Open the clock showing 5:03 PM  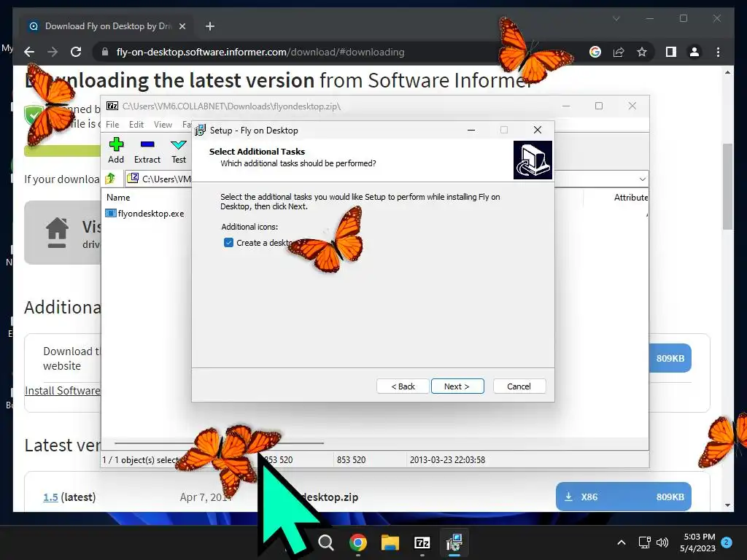point(698,542)
